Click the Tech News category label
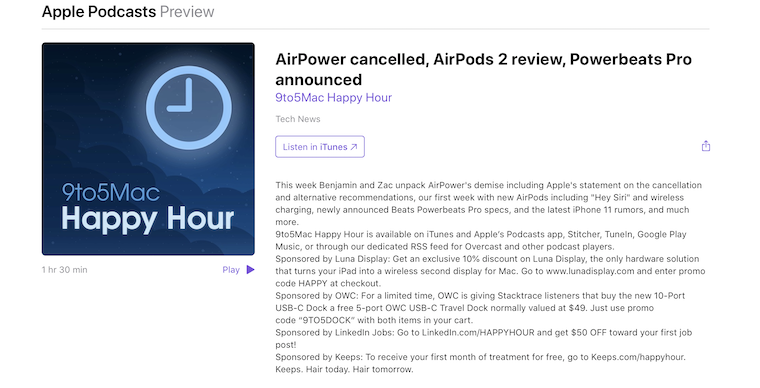This screenshot has height=388, width=760. click(298, 119)
